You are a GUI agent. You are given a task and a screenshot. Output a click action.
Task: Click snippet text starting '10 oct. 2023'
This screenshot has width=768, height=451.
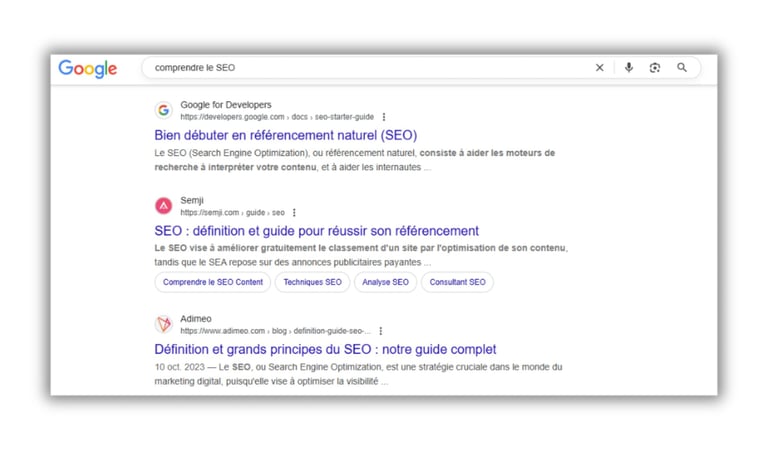[x=358, y=374]
